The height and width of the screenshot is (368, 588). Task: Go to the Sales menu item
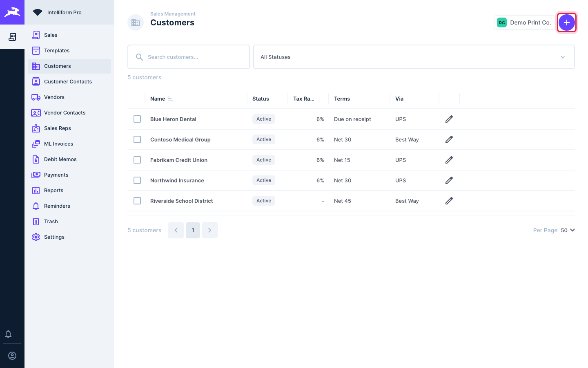(x=69, y=35)
